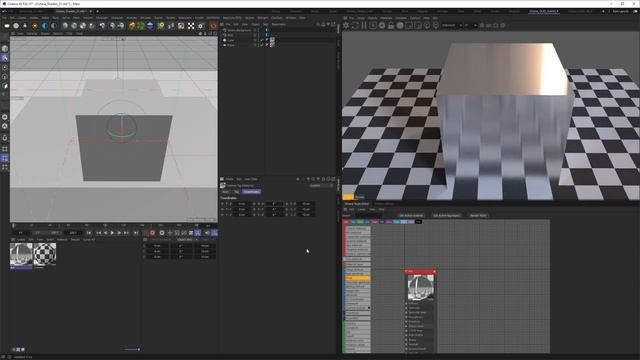Screen dimensions: 640x360
Task: Click the red record keyframe button
Action: coord(152,233)
